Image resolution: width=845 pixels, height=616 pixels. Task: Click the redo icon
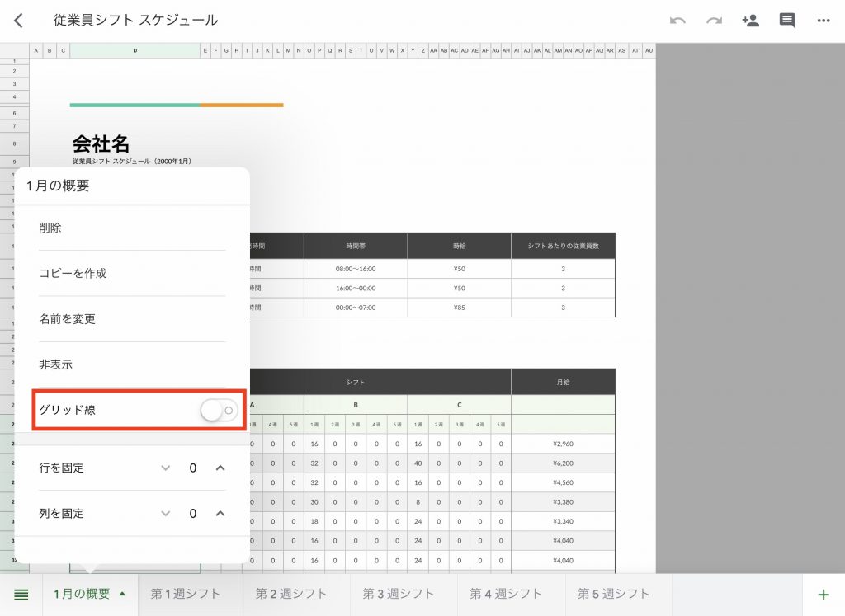[x=714, y=21]
